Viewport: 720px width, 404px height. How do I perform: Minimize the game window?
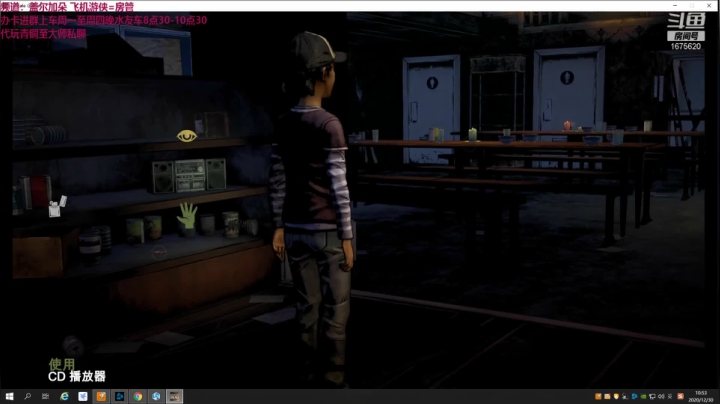point(675,5)
